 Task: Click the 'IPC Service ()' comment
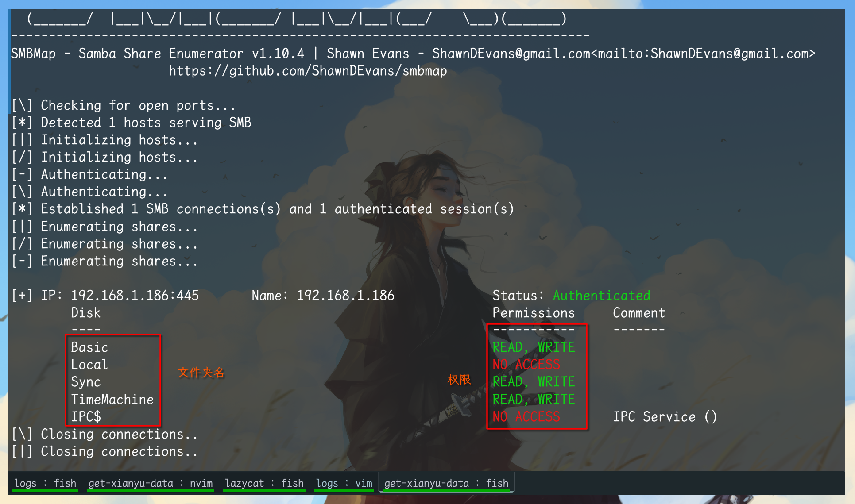pos(665,417)
